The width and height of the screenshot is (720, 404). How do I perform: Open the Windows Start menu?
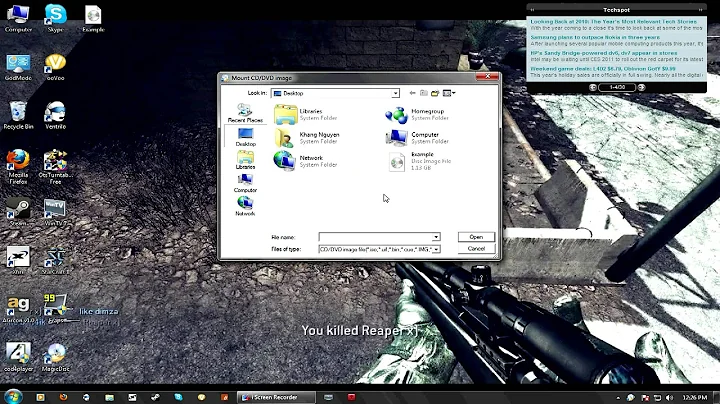pyautogui.click(x=12, y=397)
